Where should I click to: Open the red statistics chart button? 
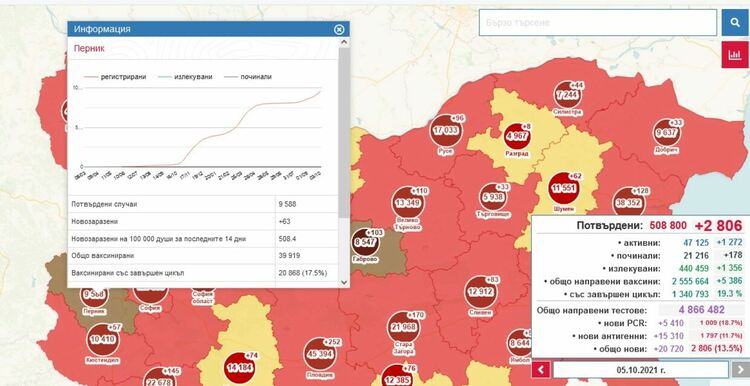click(735, 55)
